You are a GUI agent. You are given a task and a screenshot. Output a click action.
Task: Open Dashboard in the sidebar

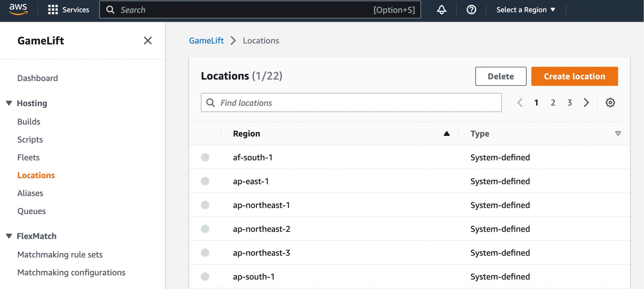38,78
